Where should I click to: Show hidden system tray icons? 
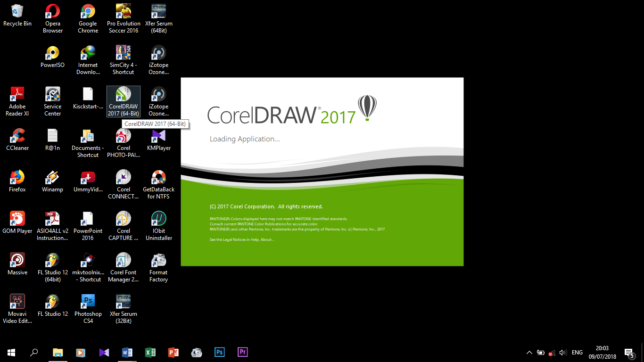click(x=529, y=352)
